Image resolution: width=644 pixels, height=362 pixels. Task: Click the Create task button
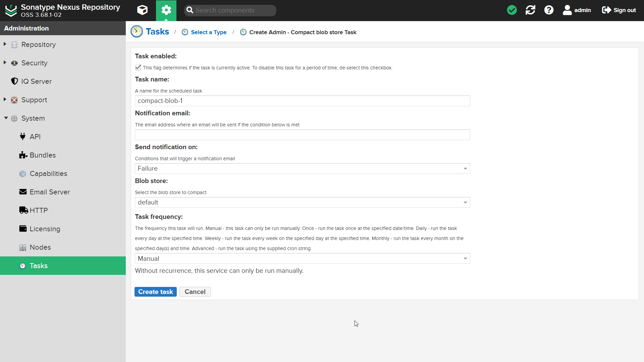click(156, 292)
